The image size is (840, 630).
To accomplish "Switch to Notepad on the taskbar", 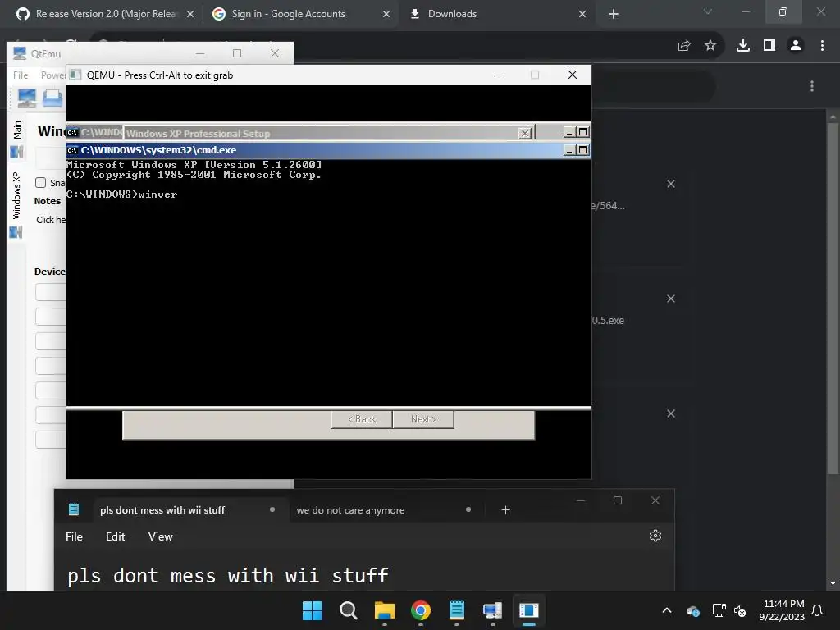I will tap(456, 610).
